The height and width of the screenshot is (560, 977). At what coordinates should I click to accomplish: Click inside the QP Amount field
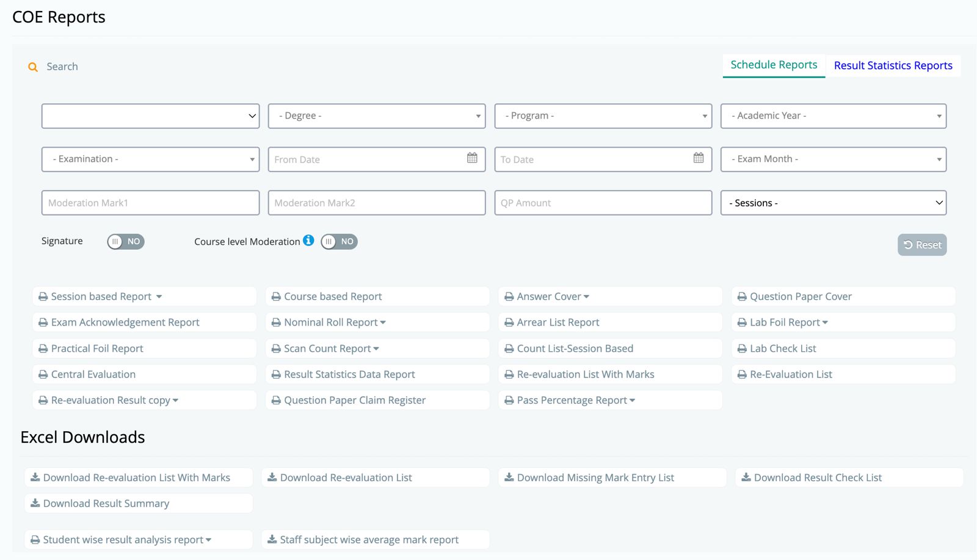coord(603,203)
